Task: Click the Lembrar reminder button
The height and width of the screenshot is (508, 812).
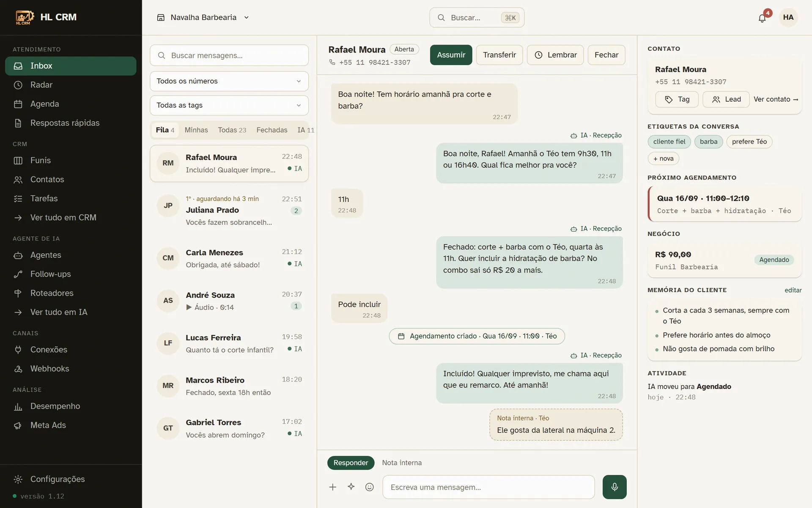Action: tap(555, 55)
